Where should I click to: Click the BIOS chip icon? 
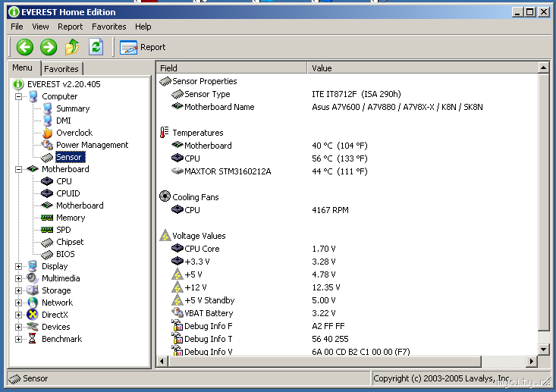click(47, 255)
